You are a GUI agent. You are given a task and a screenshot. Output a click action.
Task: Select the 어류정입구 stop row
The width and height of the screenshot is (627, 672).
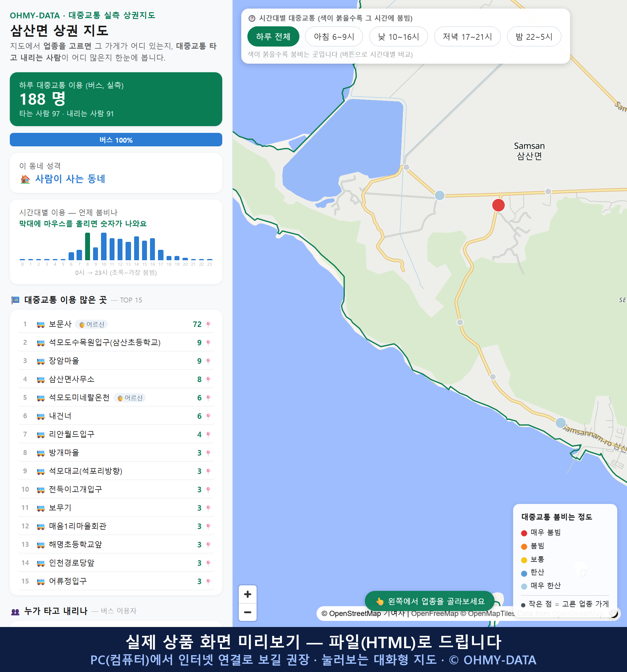(x=116, y=581)
